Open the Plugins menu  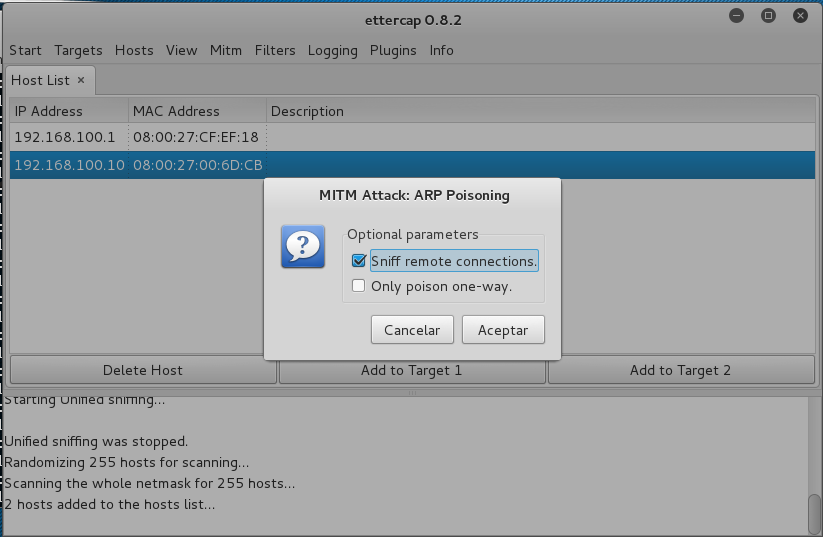point(393,50)
